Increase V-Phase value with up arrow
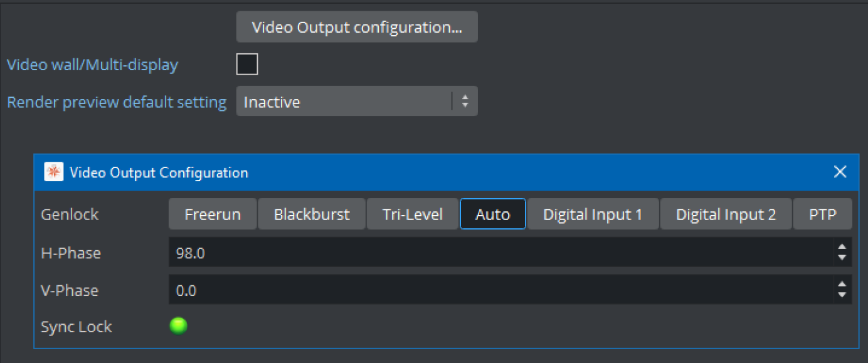 click(842, 285)
